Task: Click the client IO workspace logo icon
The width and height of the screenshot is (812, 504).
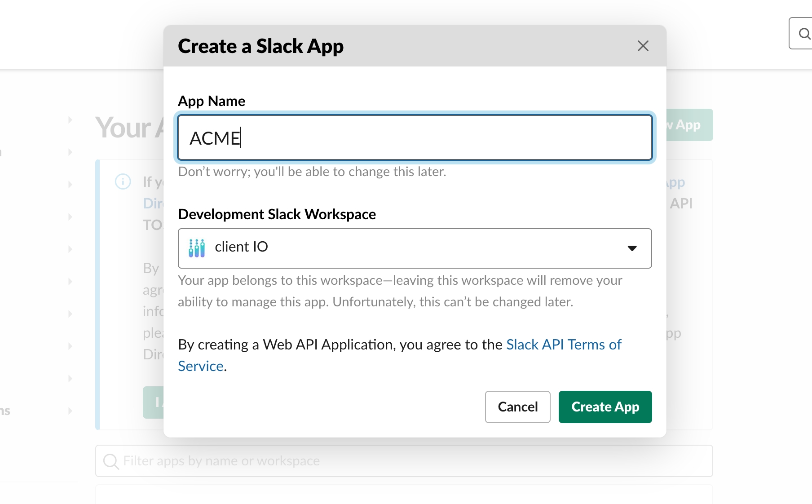Action: click(x=197, y=248)
